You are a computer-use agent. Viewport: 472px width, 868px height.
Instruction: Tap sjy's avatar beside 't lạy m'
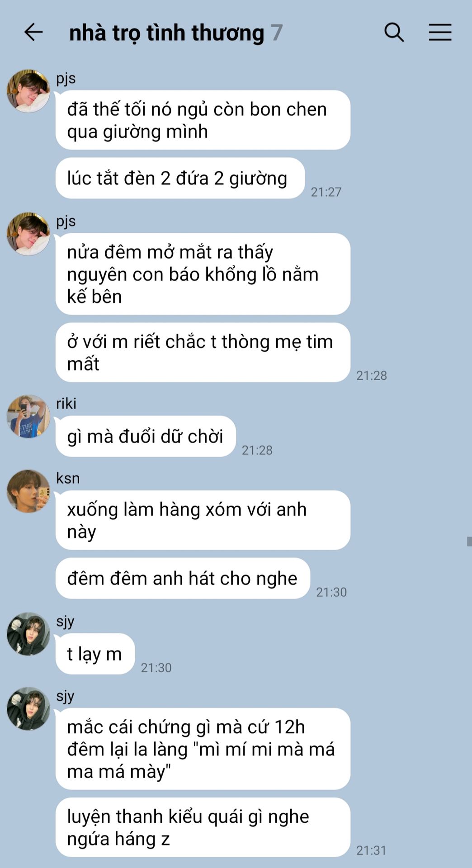(28, 634)
